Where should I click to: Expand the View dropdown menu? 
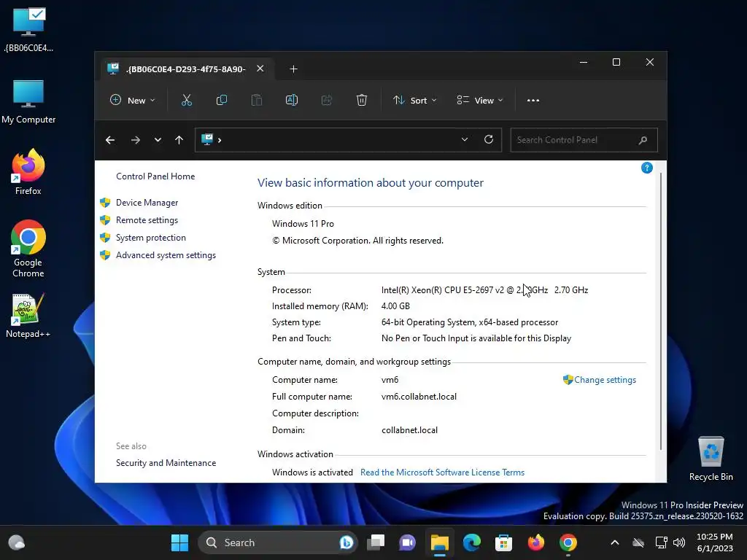480,101
